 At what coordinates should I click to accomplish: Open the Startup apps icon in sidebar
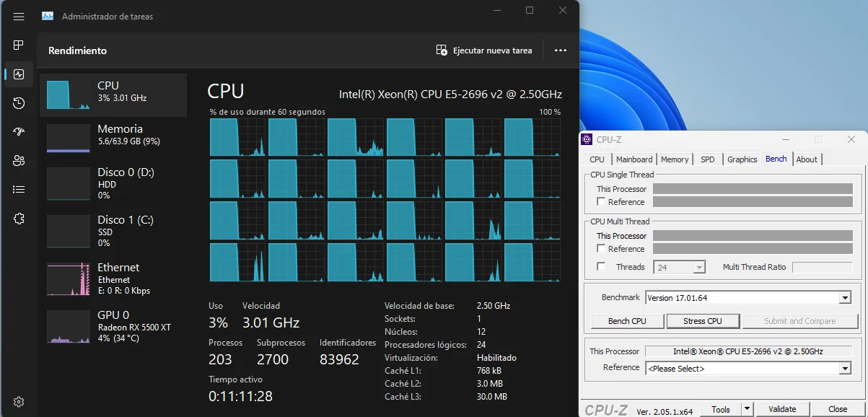19,132
